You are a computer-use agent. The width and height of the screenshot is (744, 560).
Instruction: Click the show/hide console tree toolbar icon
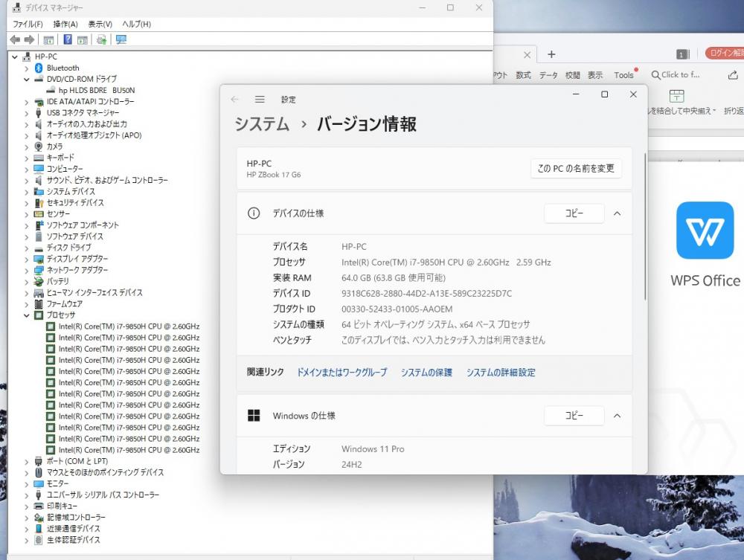48,40
